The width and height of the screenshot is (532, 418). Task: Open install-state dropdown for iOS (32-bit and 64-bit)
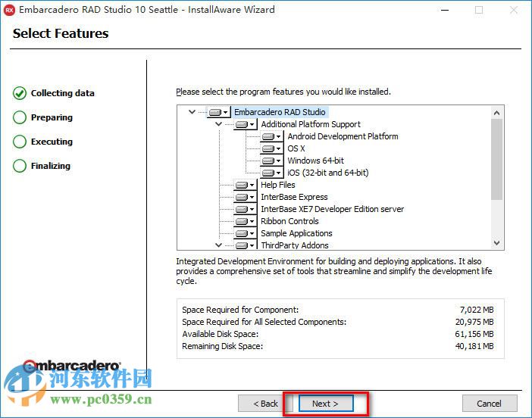(272, 173)
